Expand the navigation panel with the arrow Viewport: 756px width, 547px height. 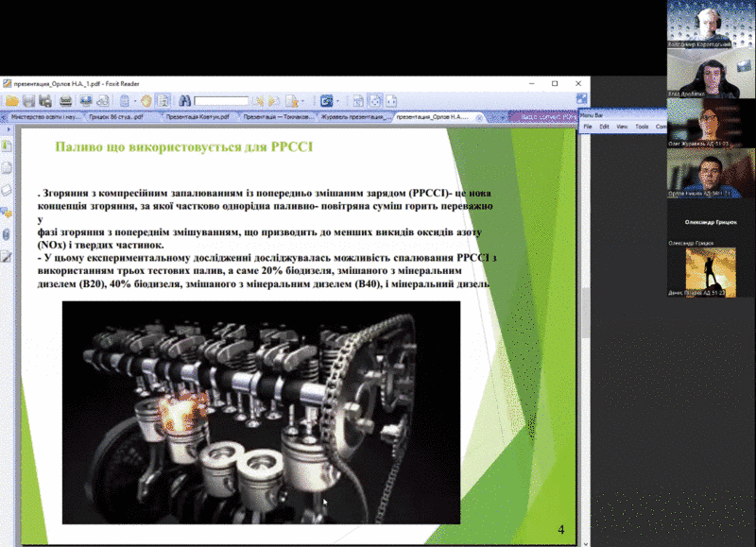9,129
